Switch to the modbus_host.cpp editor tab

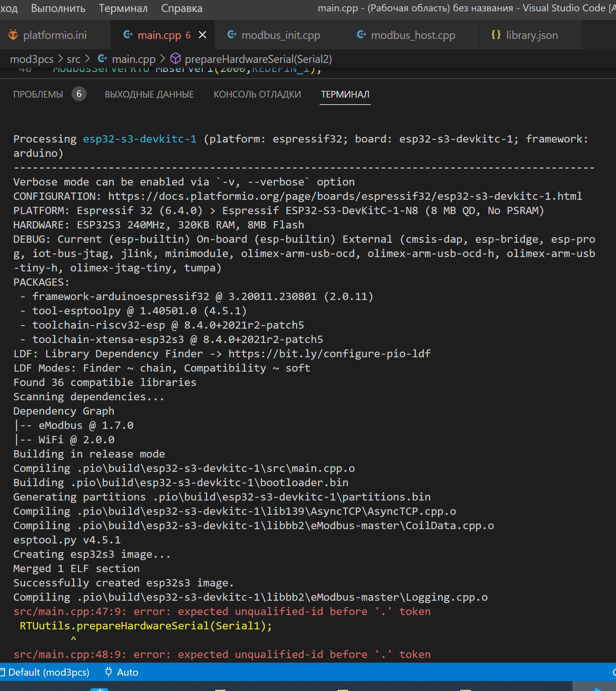[x=414, y=35]
